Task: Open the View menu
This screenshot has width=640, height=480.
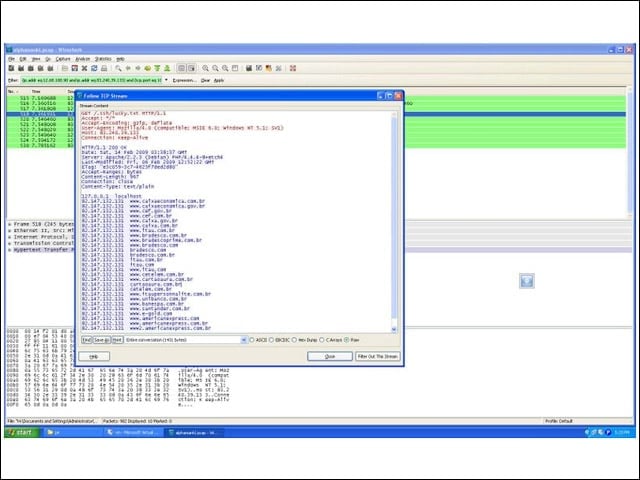Action: point(36,59)
